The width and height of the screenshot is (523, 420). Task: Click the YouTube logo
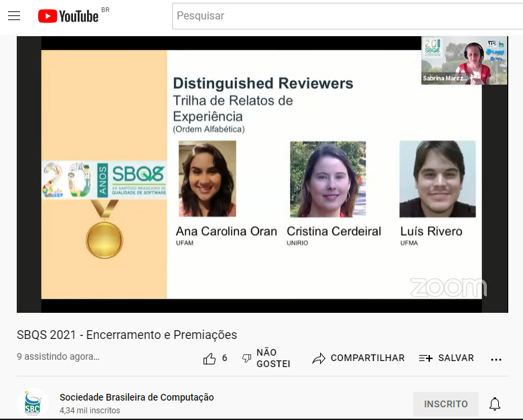click(68, 16)
